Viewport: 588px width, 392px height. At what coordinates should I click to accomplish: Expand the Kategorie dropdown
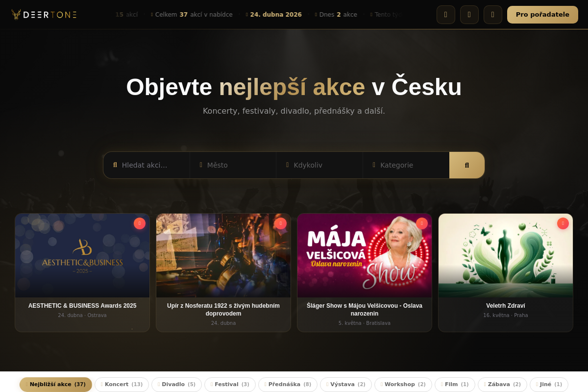click(x=406, y=165)
